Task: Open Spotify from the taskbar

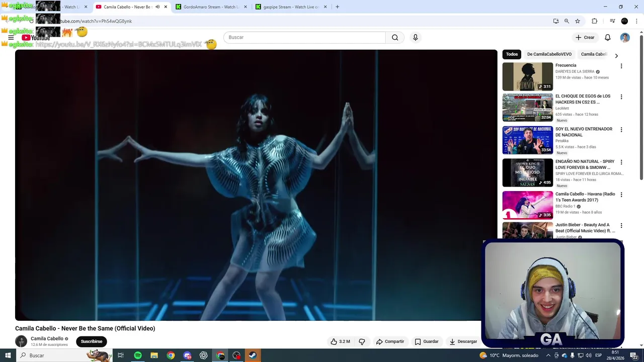Action: pos(138,355)
